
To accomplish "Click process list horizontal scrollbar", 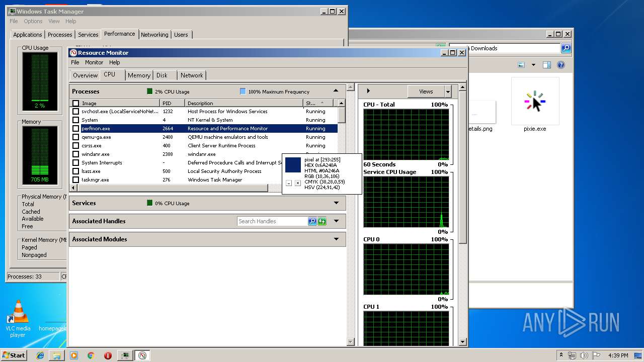I will (x=173, y=188).
